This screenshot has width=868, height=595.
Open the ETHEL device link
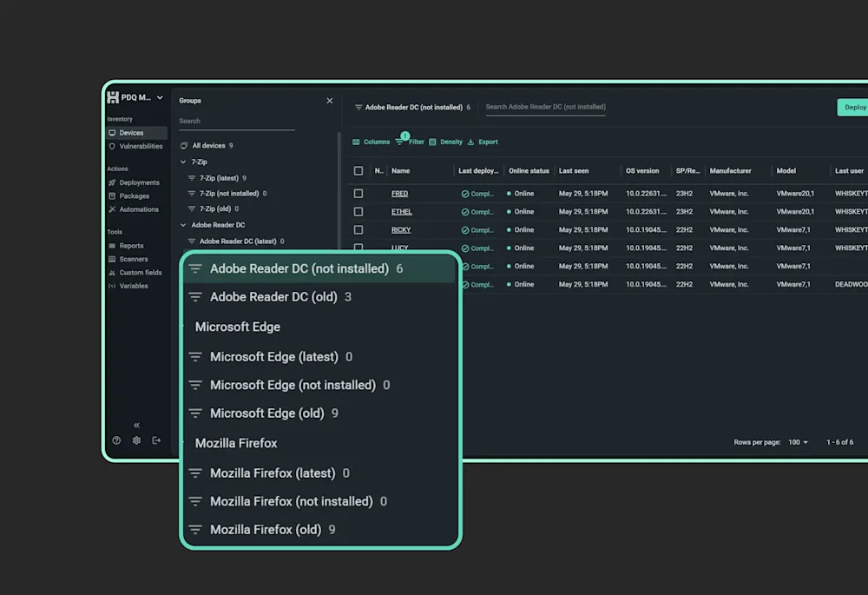coord(402,212)
